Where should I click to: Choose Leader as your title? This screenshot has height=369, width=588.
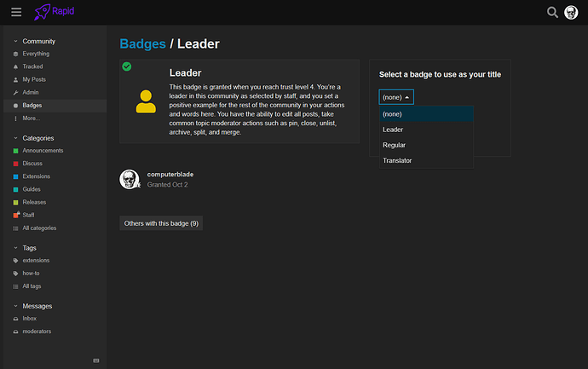tap(426, 130)
